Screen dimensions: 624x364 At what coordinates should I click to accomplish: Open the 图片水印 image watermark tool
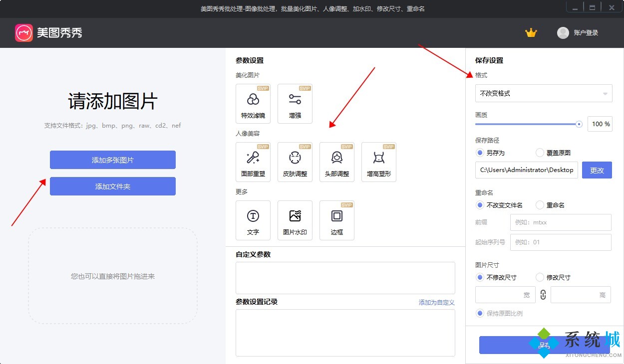tap(295, 220)
